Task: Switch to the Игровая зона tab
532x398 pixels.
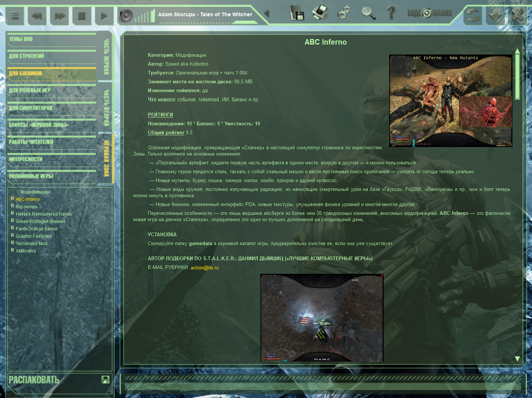Action: pyautogui.click(x=106, y=158)
